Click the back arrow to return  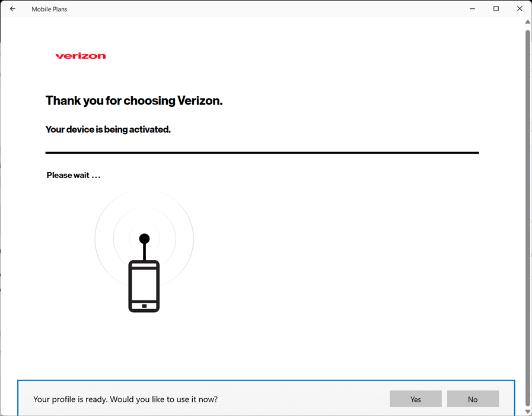tap(12, 9)
